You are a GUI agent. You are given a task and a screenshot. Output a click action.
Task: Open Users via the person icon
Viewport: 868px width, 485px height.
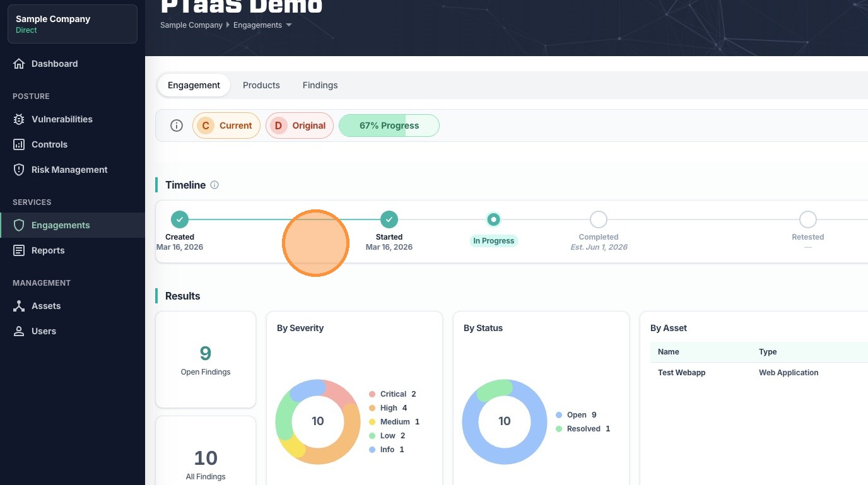coord(19,331)
